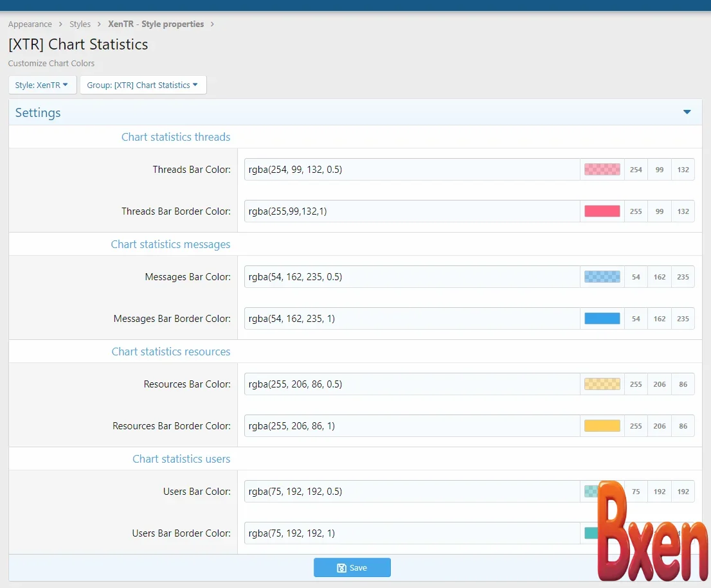Screen dimensions: 711x588
Task: Open the Styles breadcrumb link
Action: (80, 24)
